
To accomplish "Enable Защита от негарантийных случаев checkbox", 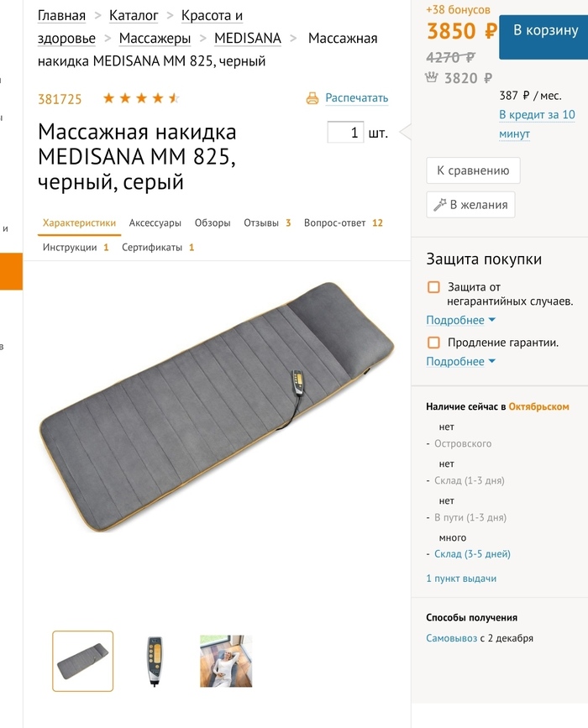I will (433, 287).
